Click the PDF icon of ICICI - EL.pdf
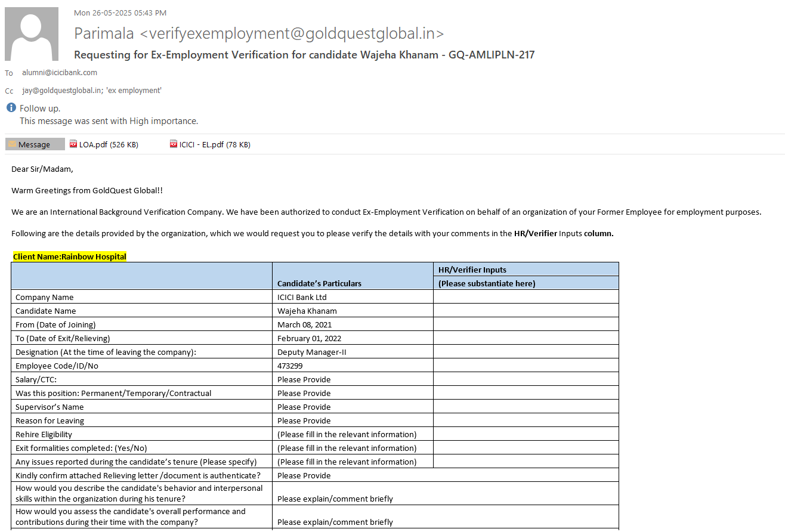The image size is (785, 532). (174, 144)
